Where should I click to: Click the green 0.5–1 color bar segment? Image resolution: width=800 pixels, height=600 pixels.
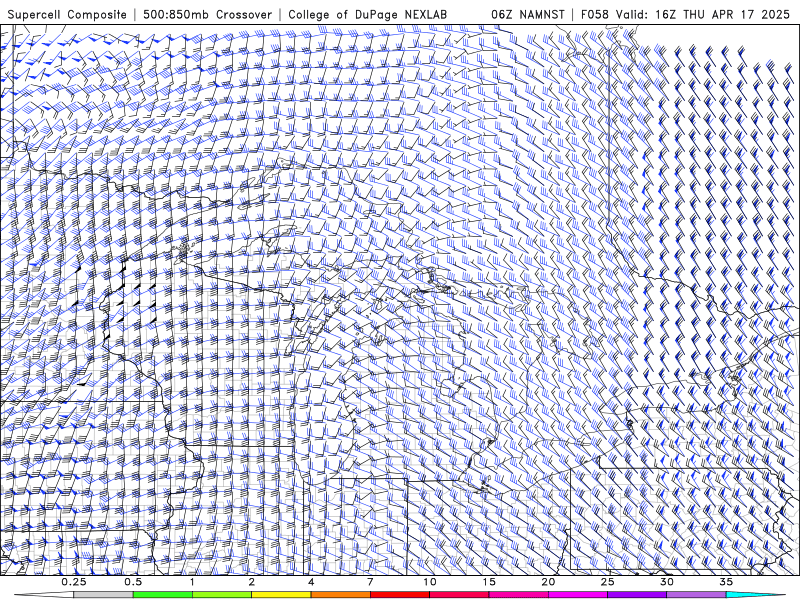tap(163, 595)
